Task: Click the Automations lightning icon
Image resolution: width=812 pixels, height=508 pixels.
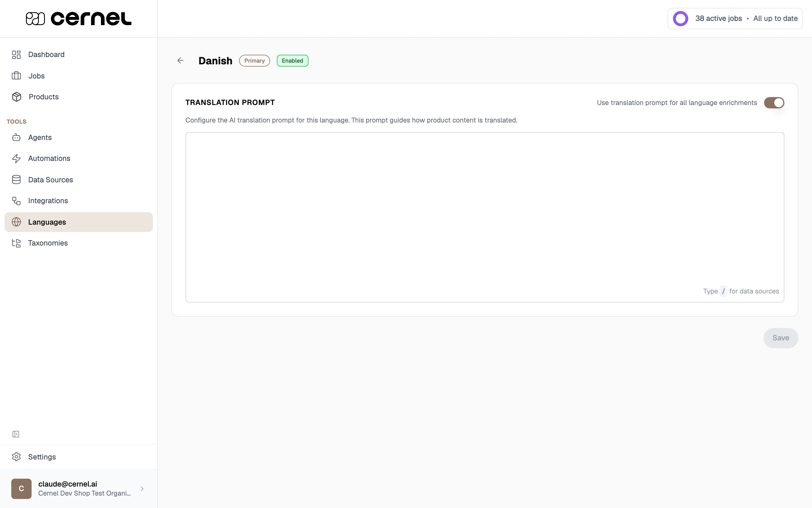Action: click(16, 158)
